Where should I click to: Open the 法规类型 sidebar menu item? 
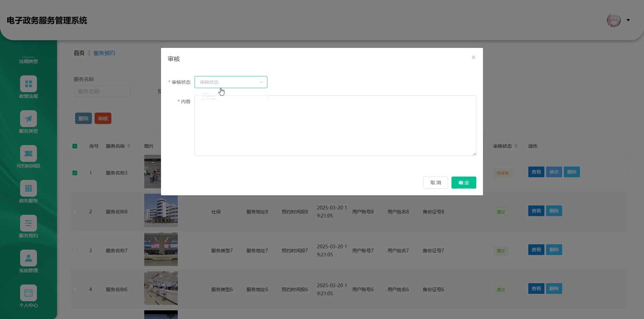[x=29, y=61]
